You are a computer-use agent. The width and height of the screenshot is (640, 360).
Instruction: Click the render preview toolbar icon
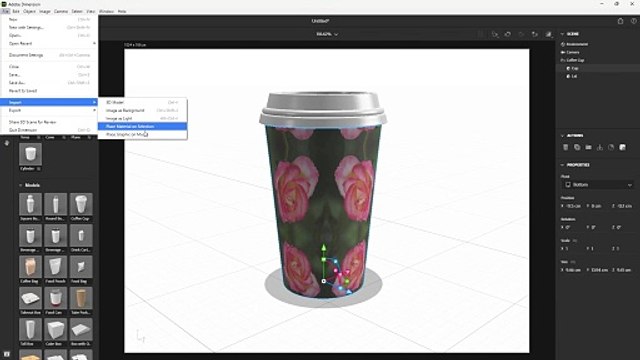pyautogui.click(x=549, y=34)
